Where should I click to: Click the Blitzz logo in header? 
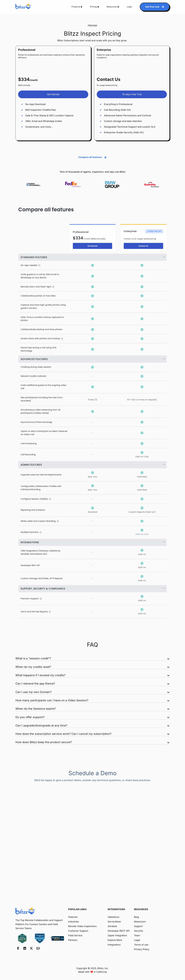point(23,6)
